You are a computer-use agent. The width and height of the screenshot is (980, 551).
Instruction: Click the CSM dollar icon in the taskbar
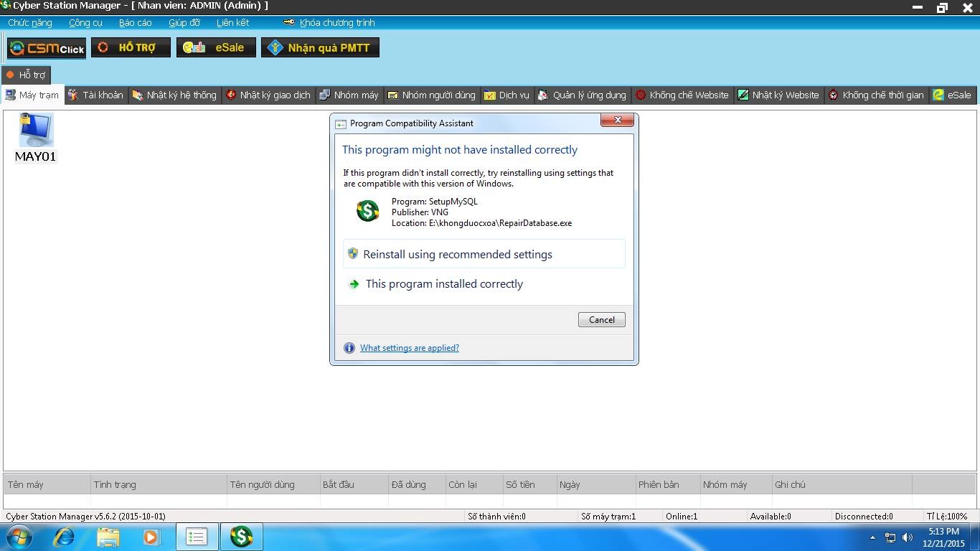click(x=241, y=536)
